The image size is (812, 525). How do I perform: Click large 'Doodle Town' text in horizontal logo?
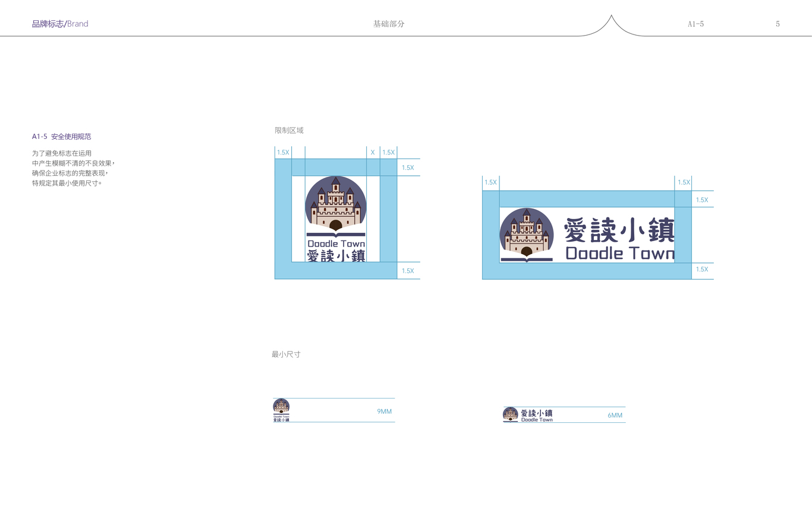620,253
